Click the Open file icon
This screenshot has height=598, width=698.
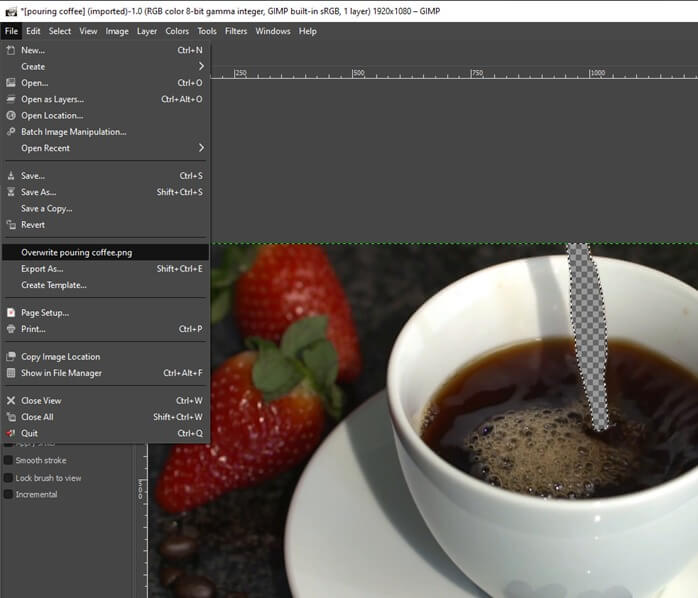click(10, 83)
